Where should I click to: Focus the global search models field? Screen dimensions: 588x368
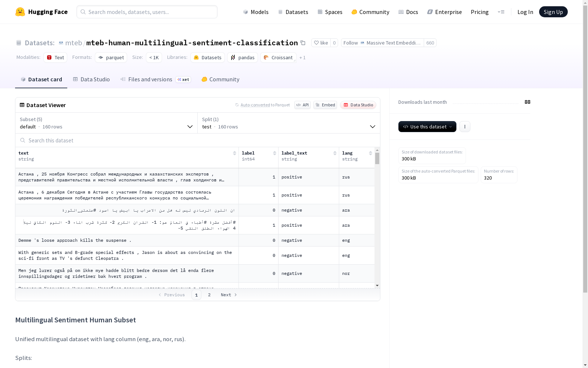pos(147,12)
